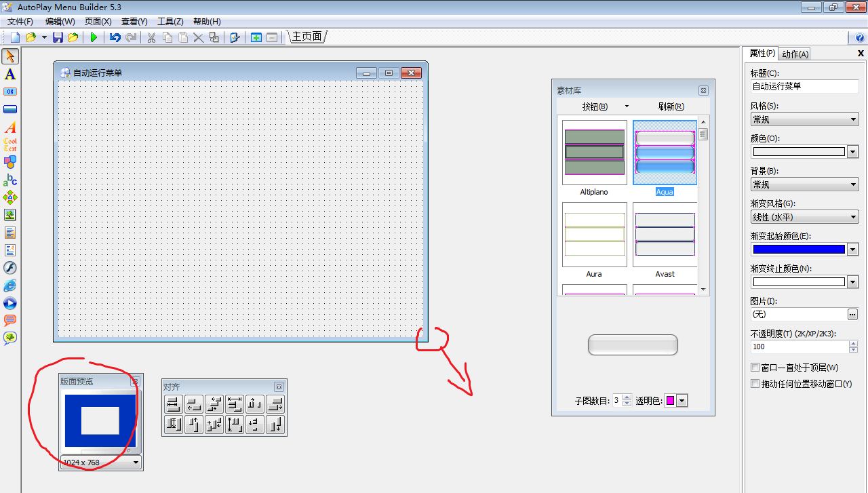This screenshot has width=868, height=493.
Task: Close the 版面预览 panel
Action: click(134, 382)
